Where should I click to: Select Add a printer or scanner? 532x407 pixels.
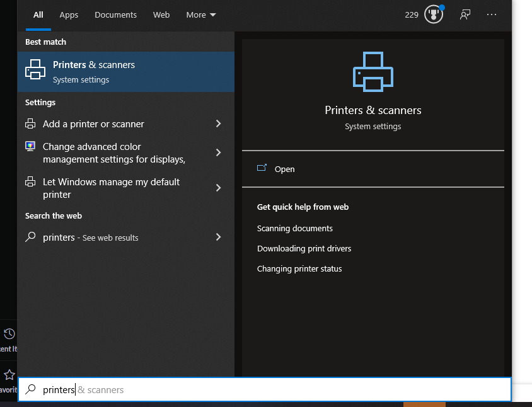126,123
